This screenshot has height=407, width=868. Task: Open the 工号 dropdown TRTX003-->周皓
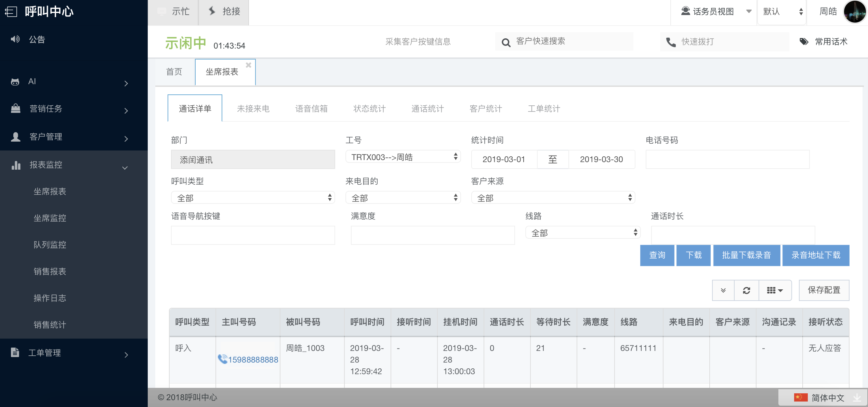403,157
